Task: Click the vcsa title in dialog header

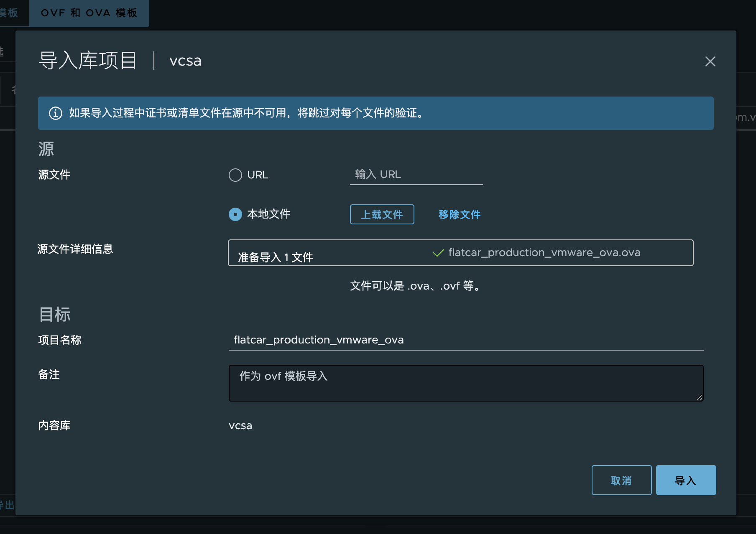Action: [x=185, y=61]
